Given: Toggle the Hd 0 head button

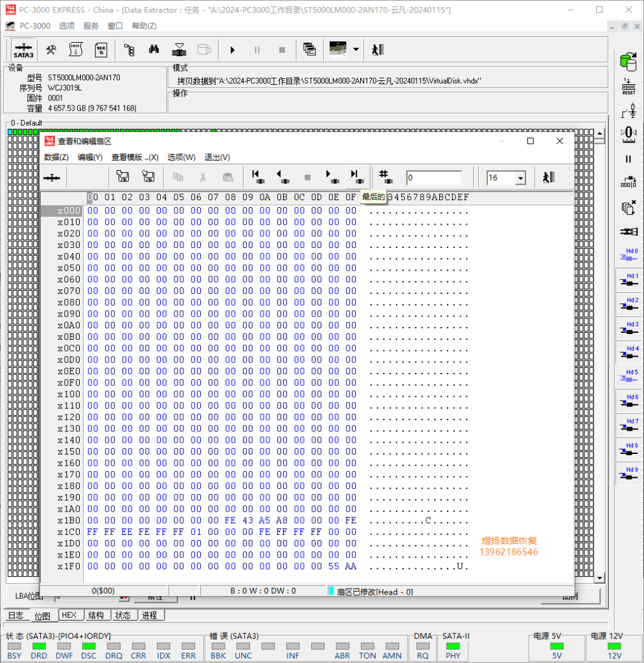Looking at the screenshot, I should tap(628, 254).
